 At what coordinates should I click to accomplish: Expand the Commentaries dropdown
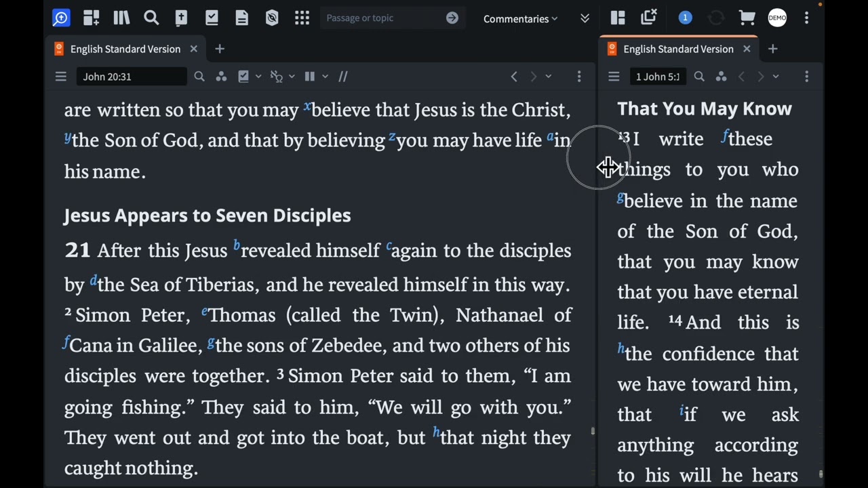click(x=520, y=19)
